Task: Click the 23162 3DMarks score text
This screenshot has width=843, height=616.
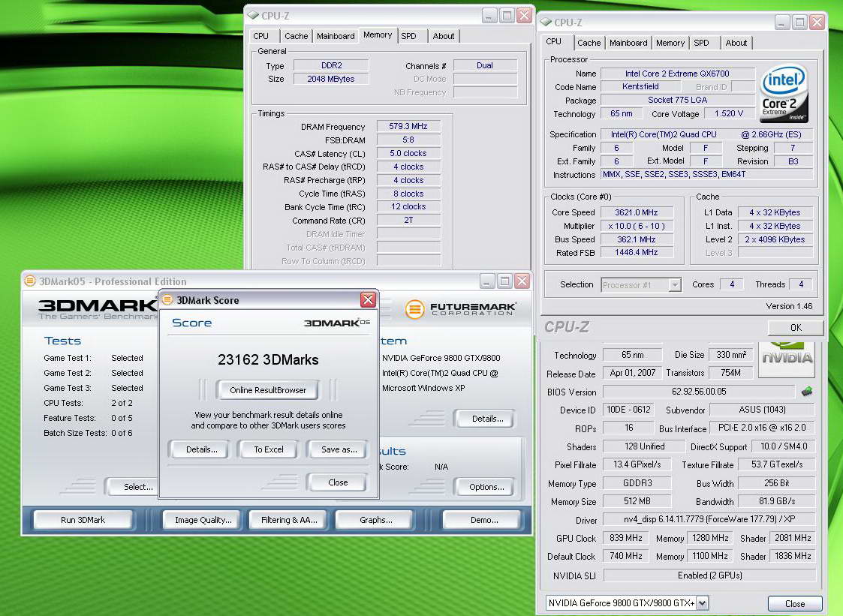Action: pyautogui.click(x=268, y=359)
